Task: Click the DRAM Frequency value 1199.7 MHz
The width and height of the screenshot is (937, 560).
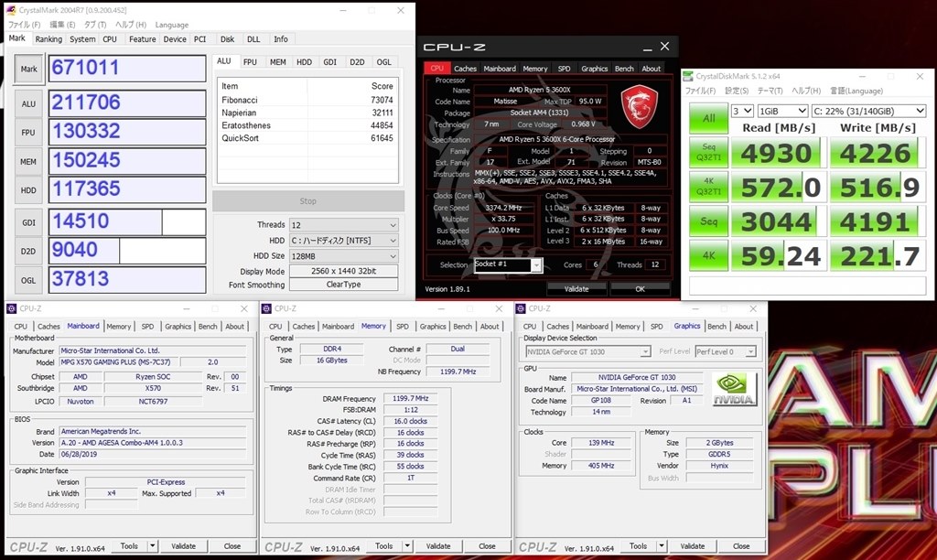Action: [411, 399]
